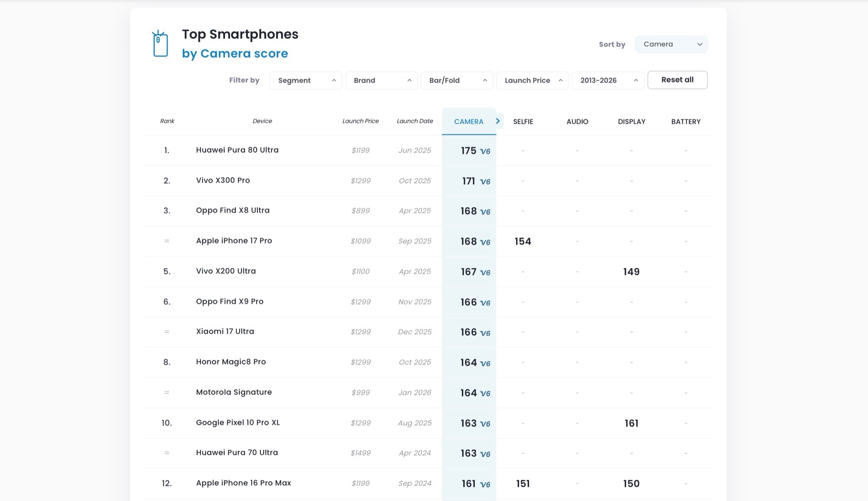
Task: Click V6 badge on Motorola Signature row
Action: click(x=485, y=394)
